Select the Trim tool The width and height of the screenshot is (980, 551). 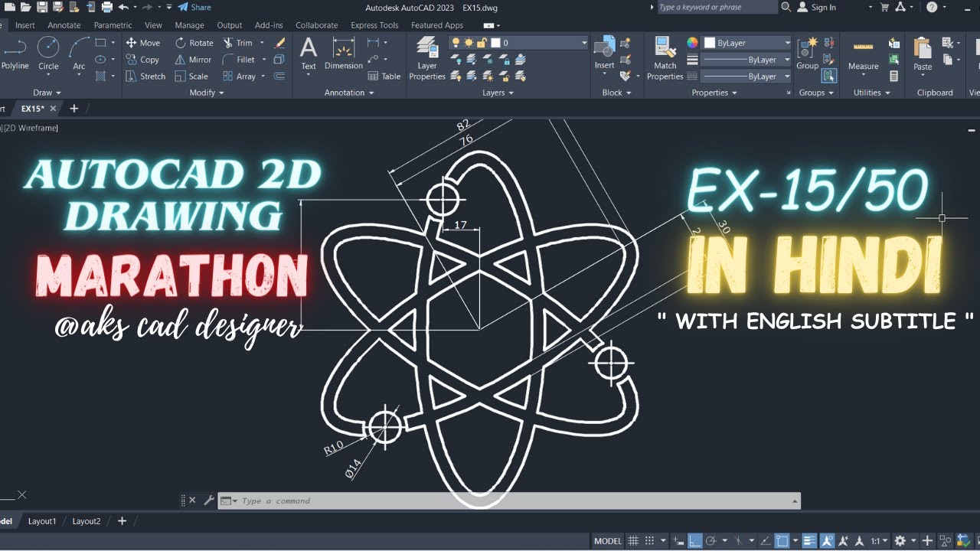(237, 43)
